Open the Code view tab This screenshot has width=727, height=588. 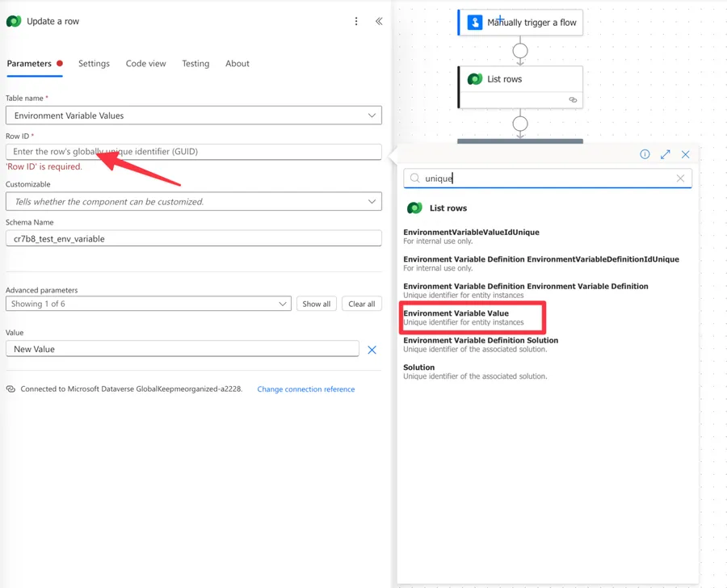click(145, 64)
